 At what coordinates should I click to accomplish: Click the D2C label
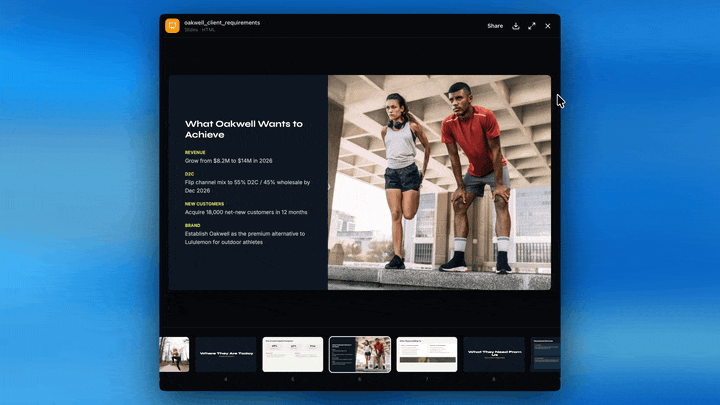tap(189, 174)
